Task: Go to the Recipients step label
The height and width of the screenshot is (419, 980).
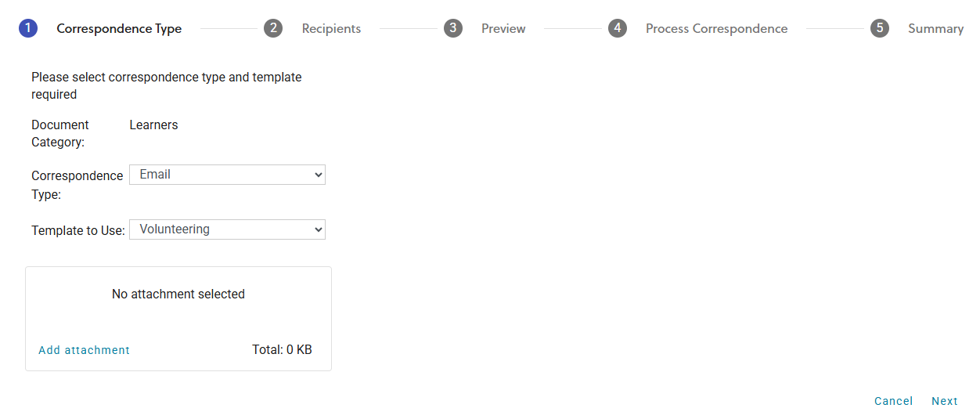Action: coord(331,29)
